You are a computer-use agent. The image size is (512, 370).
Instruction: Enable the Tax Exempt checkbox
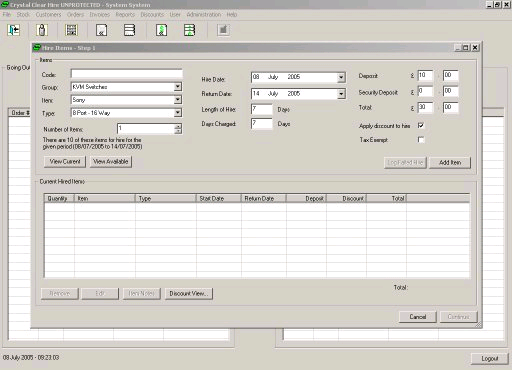click(421, 139)
